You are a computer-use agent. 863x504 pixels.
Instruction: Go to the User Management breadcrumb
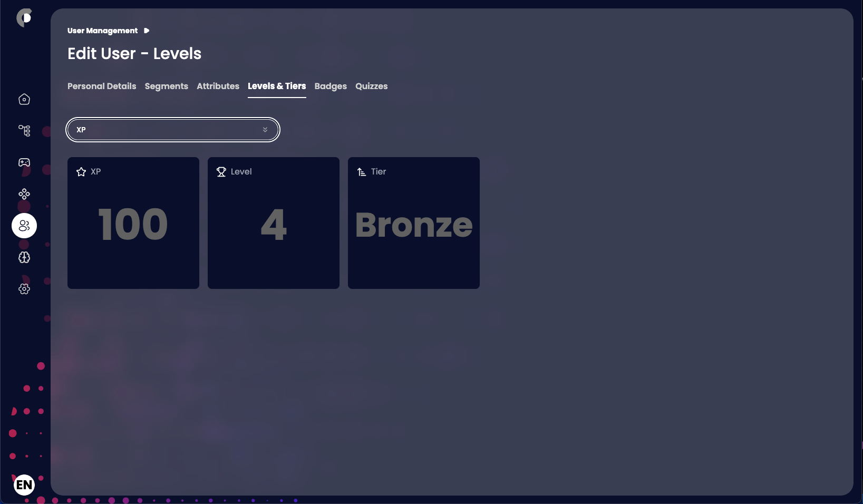pos(102,31)
